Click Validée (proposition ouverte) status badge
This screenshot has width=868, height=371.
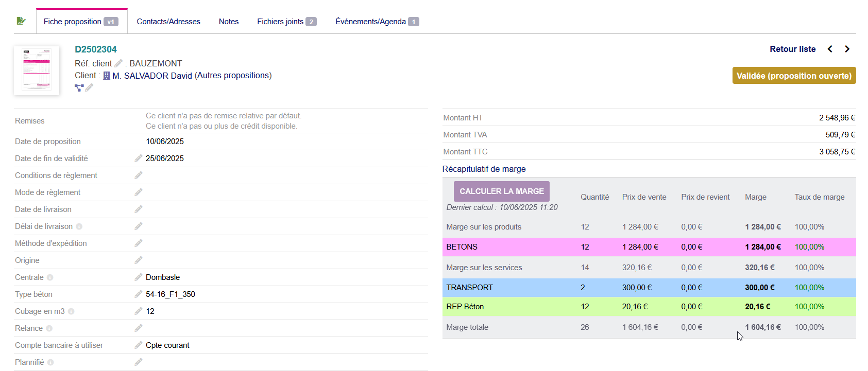pos(794,76)
